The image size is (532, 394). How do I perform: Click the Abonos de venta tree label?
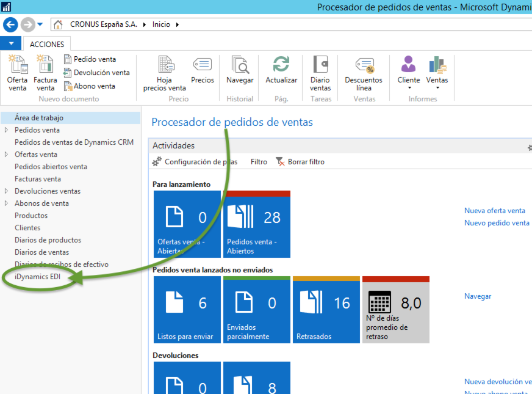point(41,203)
